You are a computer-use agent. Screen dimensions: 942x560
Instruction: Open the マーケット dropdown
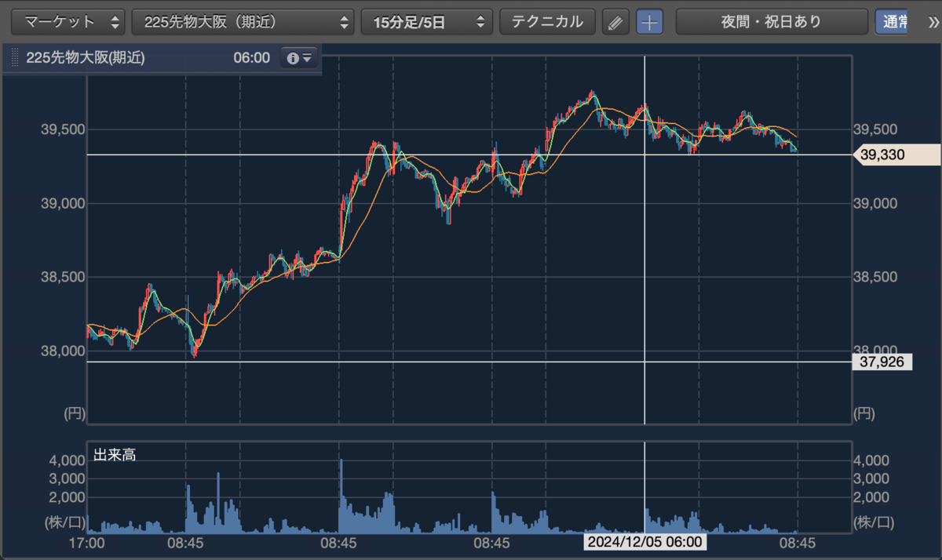coord(70,22)
